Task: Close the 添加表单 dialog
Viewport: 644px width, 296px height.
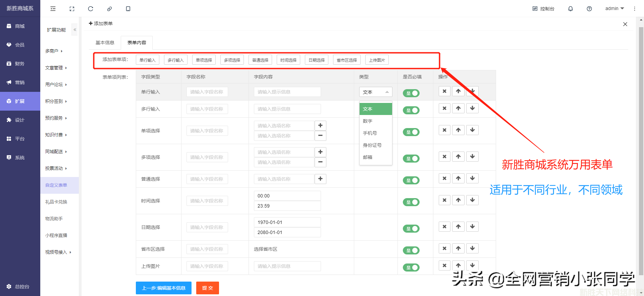Action: pyautogui.click(x=625, y=24)
